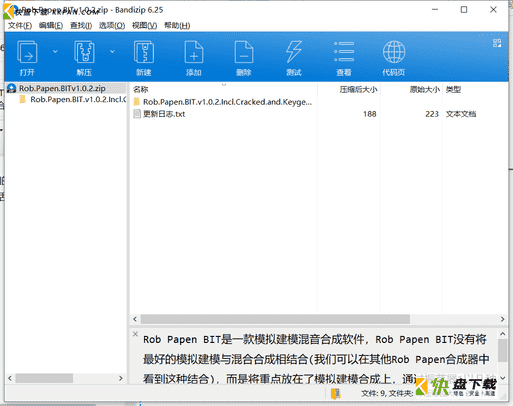Open the 文件(F) menu
The height and width of the screenshot is (406, 513).
20,26
